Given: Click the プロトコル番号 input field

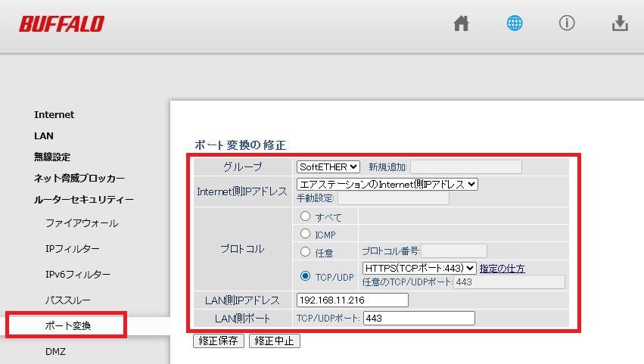Looking at the screenshot, I should [x=454, y=250].
